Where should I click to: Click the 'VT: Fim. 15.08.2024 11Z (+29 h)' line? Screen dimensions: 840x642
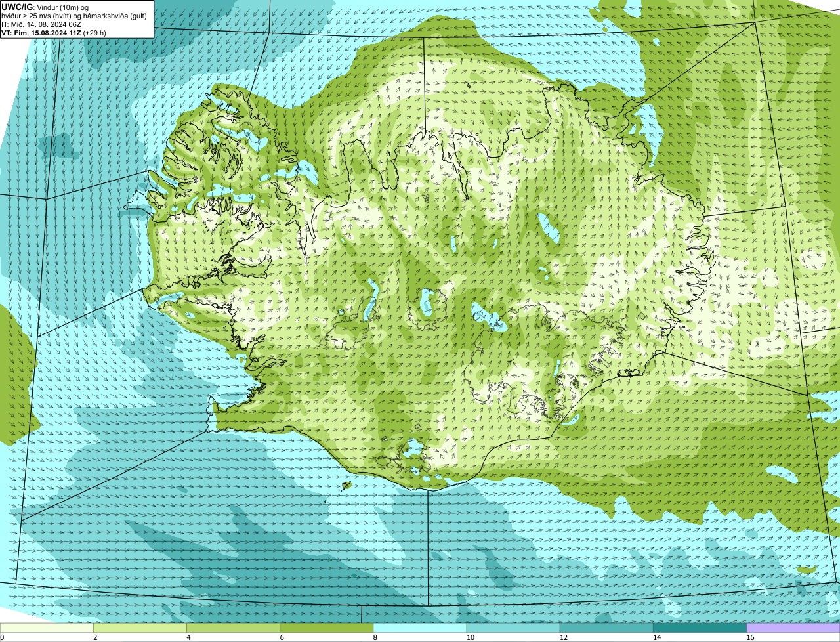click(x=54, y=32)
